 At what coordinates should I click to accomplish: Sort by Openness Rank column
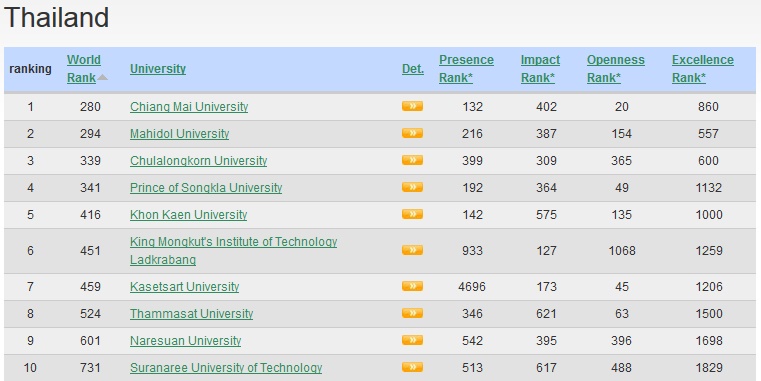[615, 69]
